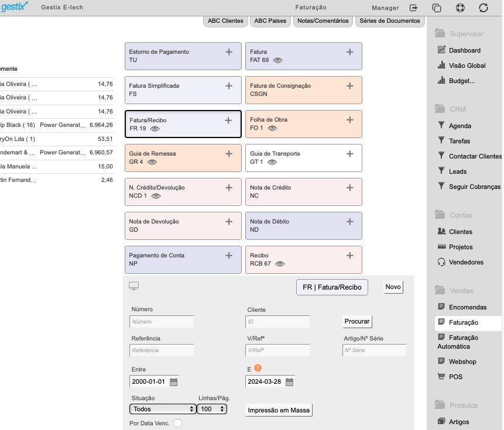Add new Nota de Débito with plus icon
The image size is (504, 430).
(x=350, y=222)
